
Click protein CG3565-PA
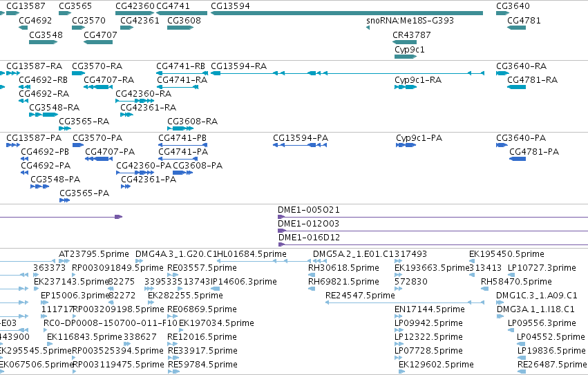tap(64, 200)
